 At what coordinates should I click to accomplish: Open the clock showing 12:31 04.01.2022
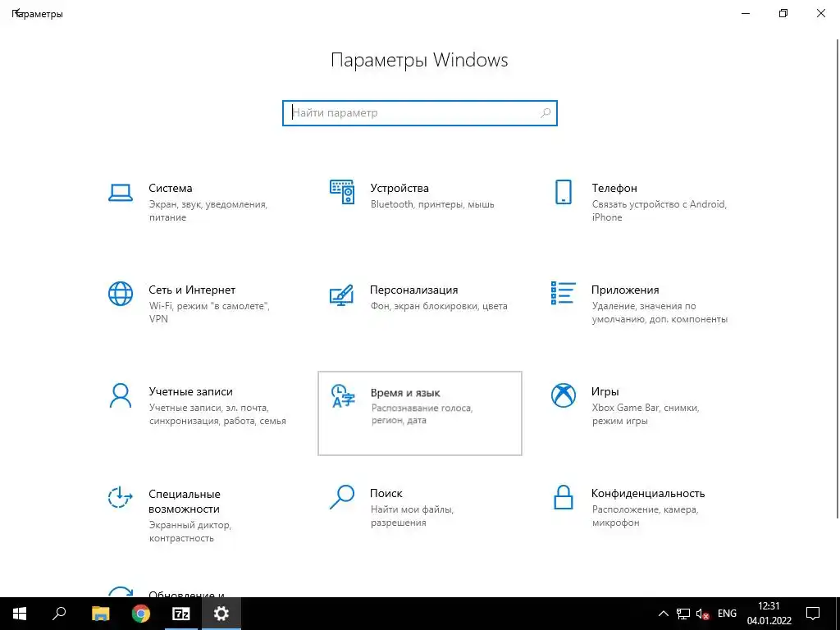click(769, 614)
